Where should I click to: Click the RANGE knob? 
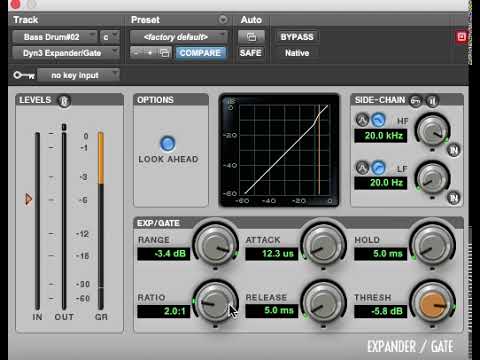tap(215, 245)
